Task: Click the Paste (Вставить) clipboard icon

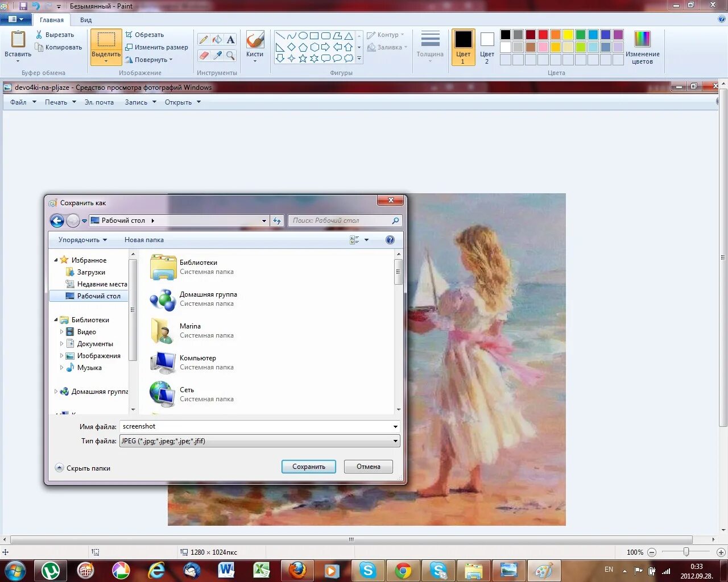Action: point(18,39)
